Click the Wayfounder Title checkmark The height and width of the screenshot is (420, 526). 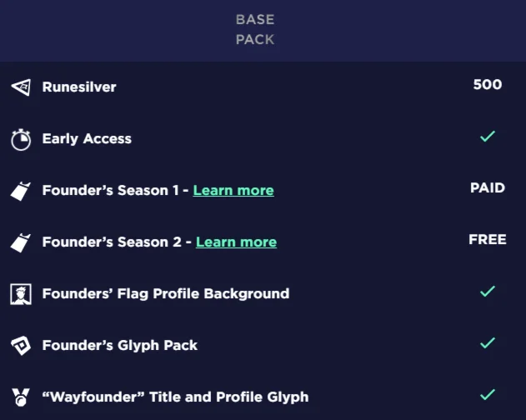[x=488, y=394]
